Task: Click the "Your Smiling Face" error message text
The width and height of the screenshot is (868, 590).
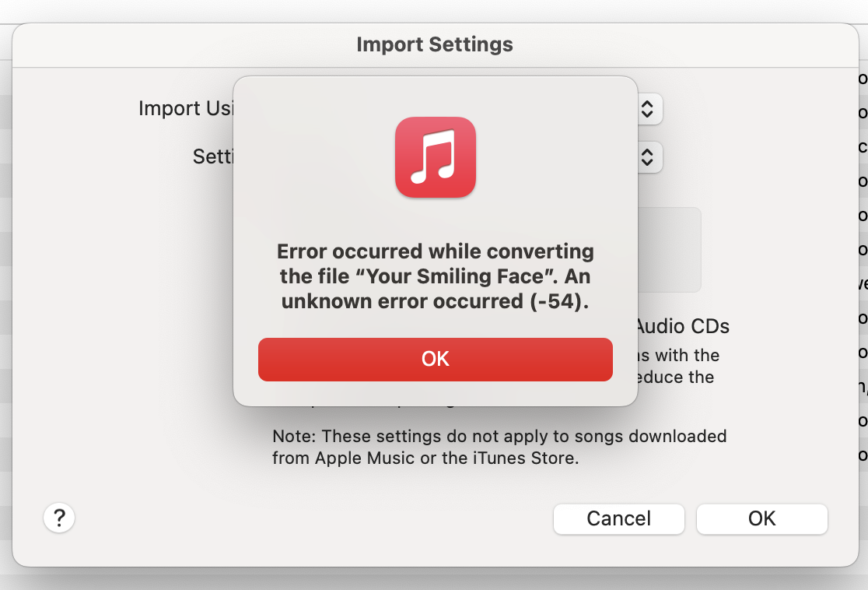Action: [x=435, y=276]
